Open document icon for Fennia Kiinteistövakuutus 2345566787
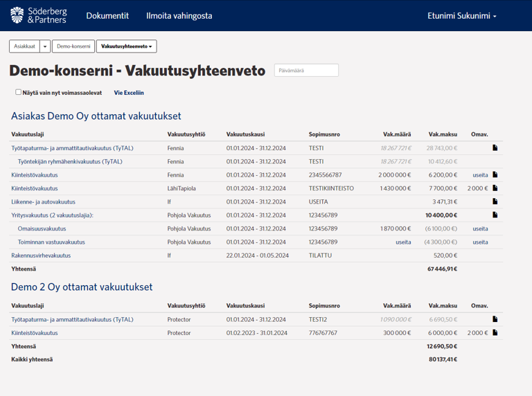The height and width of the screenshot is (396, 532). [495, 174]
